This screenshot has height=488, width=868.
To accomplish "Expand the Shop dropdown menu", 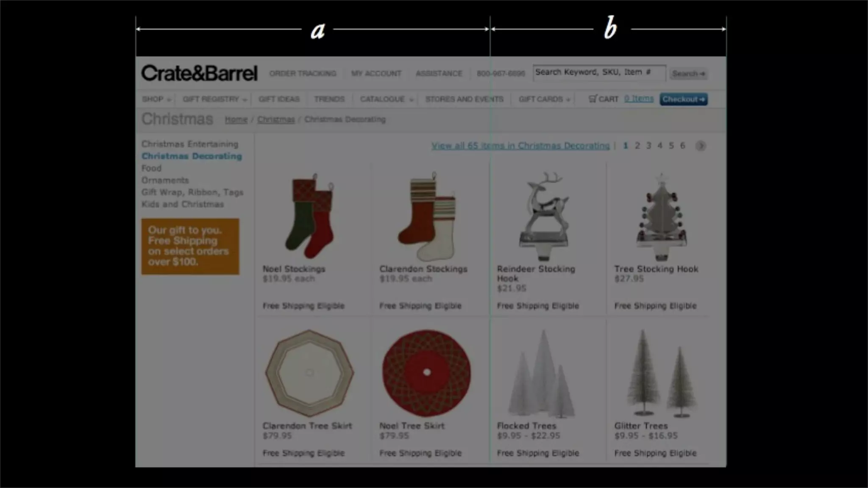I will [156, 99].
